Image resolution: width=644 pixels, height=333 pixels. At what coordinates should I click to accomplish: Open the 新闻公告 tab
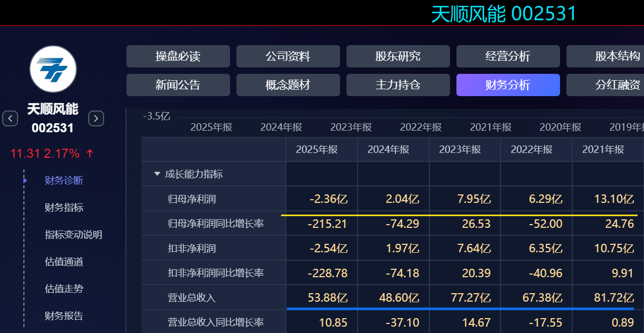(178, 85)
